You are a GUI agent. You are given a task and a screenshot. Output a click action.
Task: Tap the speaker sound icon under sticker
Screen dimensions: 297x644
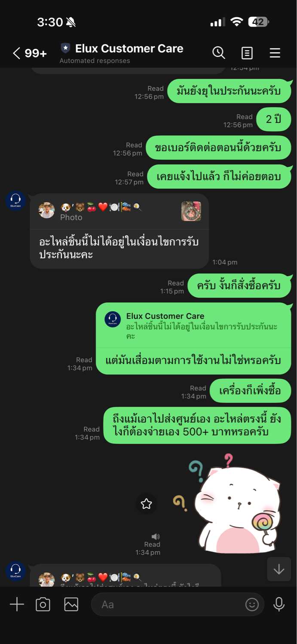pyautogui.click(x=156, y=536)
